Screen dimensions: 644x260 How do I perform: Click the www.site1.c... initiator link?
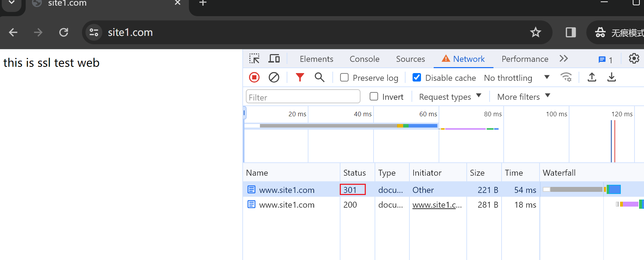pyautogui.click(x=437, y=205)
